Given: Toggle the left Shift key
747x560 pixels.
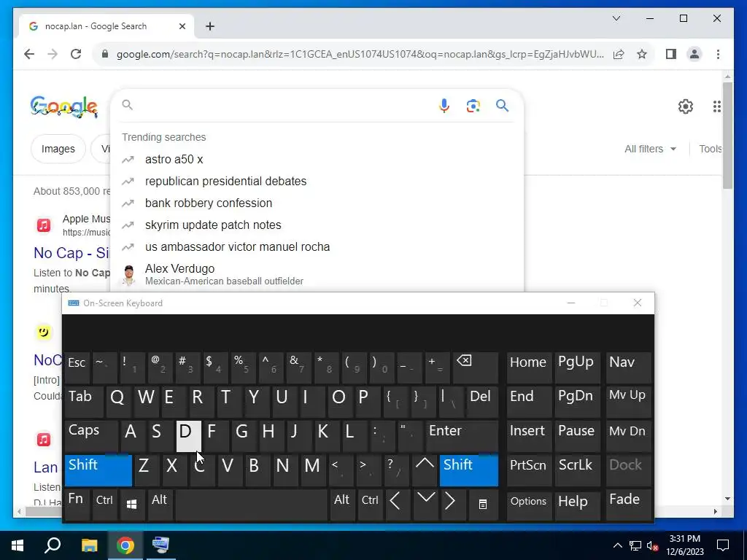Looking at the screenshot, I should pyautogui.click(x=98, y=470).
